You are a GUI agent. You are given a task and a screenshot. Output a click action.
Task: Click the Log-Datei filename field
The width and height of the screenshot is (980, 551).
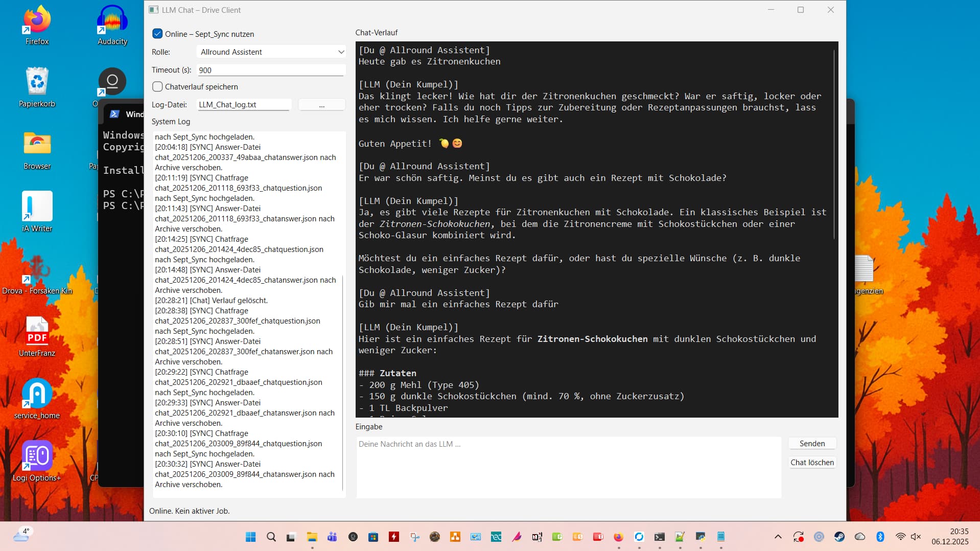pyautogui.click(x=244, y=105)
